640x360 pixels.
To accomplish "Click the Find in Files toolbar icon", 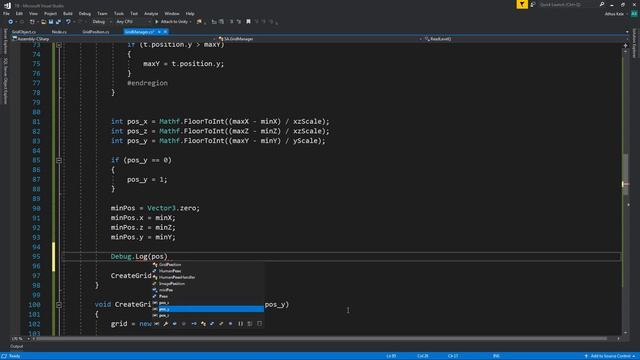I will point(199,22).
